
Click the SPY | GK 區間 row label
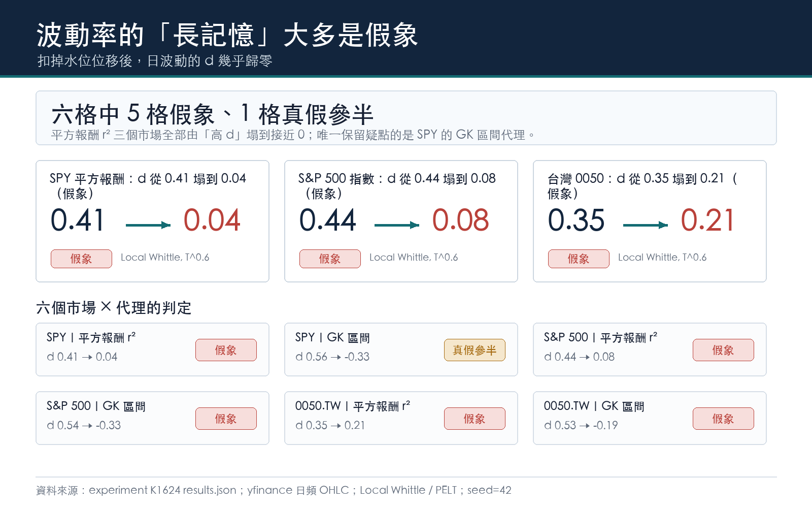pyautogui.click(x=332, y=337)
